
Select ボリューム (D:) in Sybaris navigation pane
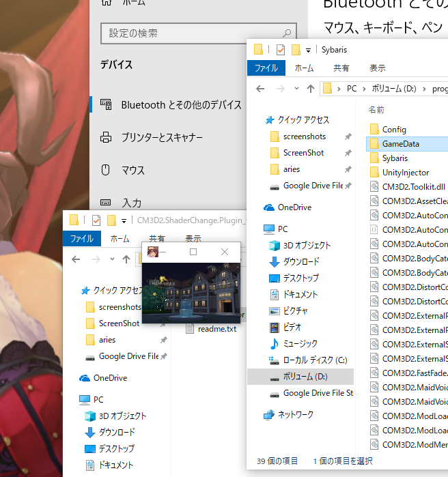click(300, 377)
